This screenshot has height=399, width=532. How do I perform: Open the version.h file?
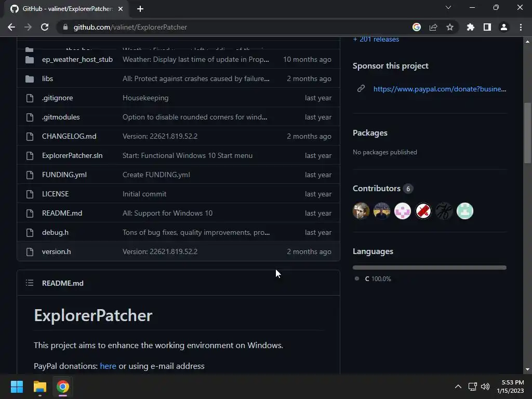coord(56,252)
